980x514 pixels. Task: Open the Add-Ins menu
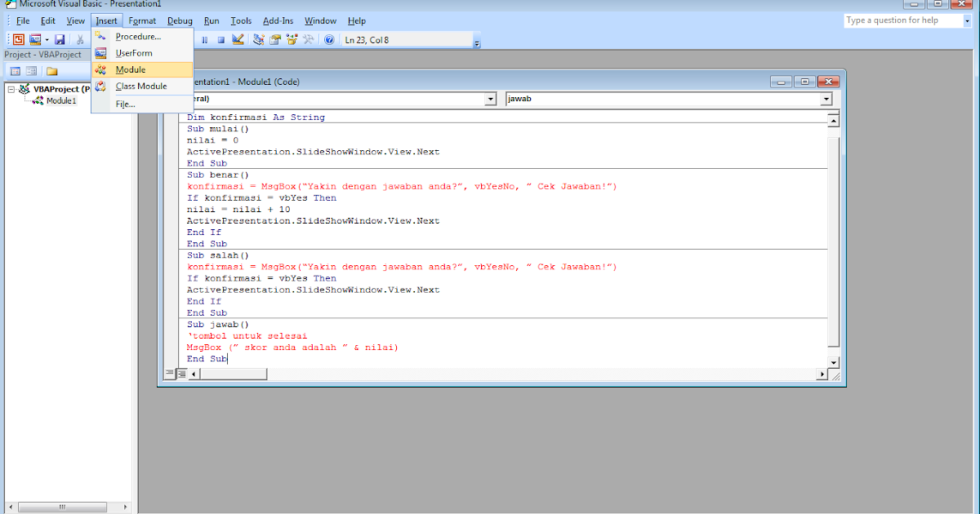tap(278, 20)
